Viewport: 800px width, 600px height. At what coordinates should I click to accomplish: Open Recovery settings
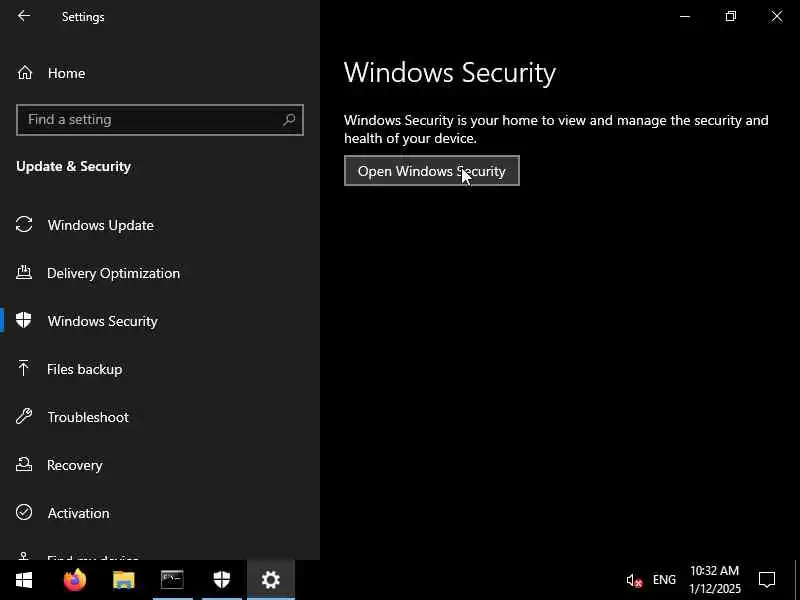[74, 465]
